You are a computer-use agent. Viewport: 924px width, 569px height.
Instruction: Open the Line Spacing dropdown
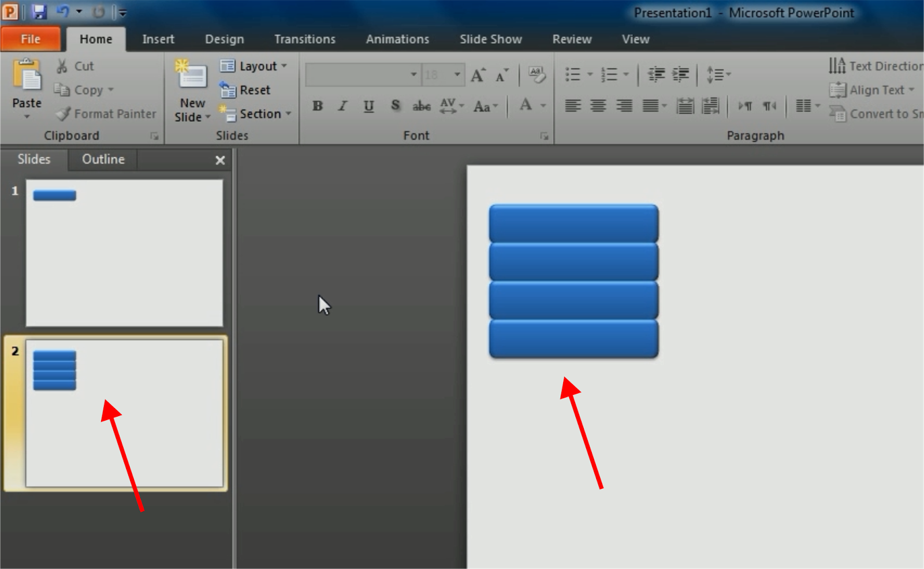click(718, 74)
